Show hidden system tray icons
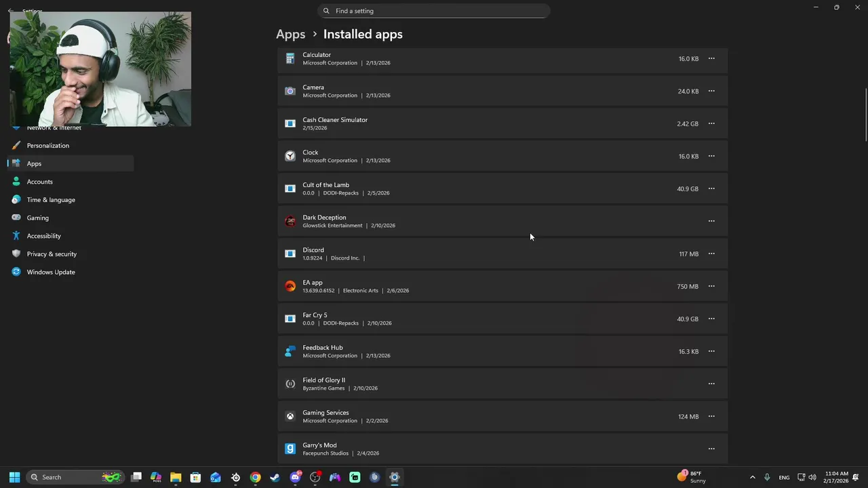This screenshot has height=488, width=868. coord(752,477)
